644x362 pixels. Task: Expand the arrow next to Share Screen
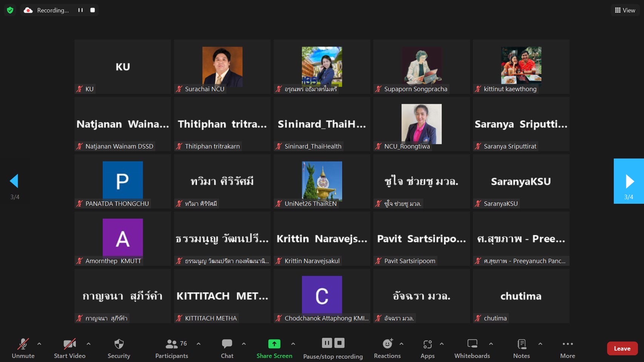(293, 344)
